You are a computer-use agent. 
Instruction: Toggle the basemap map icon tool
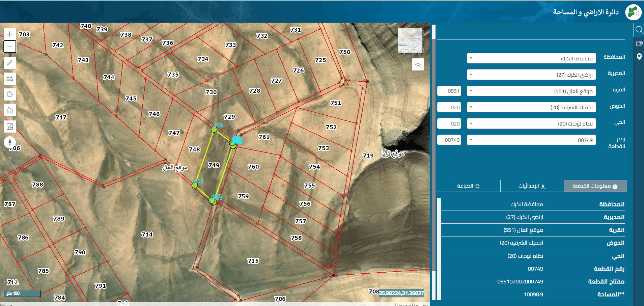pos(10,127)
